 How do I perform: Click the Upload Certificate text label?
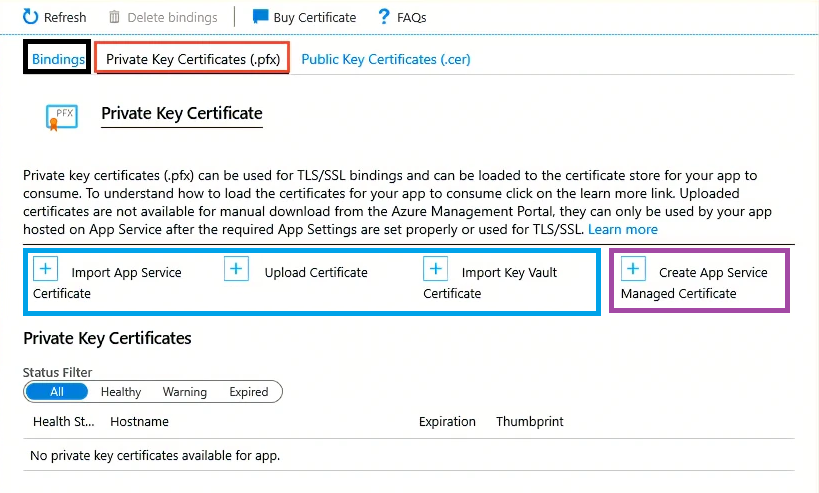[x=316, y=272]
